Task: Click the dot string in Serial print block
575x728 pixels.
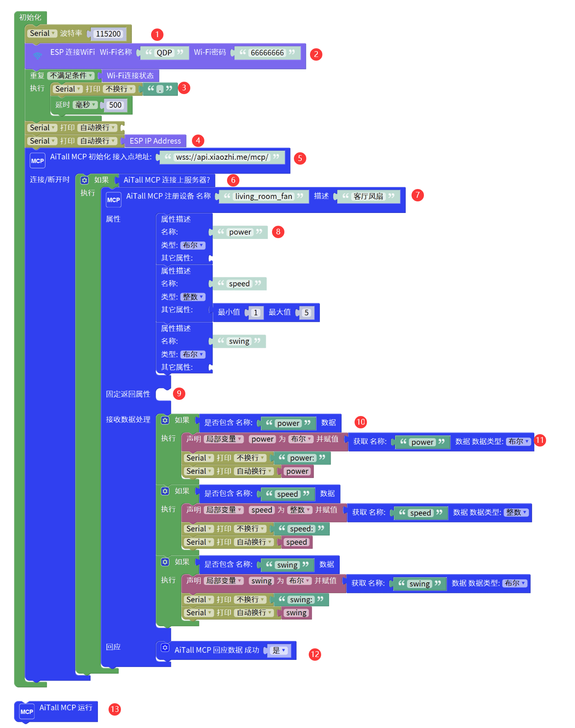Action: click(x=160, y=89)
